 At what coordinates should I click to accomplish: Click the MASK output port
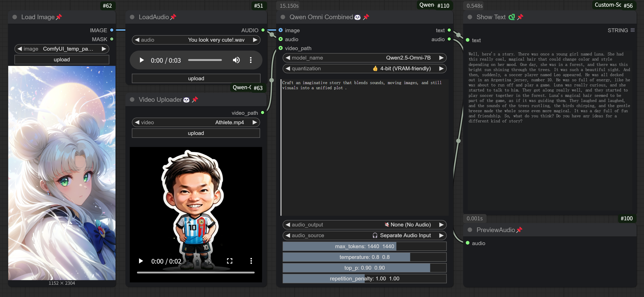coord(112,39)
